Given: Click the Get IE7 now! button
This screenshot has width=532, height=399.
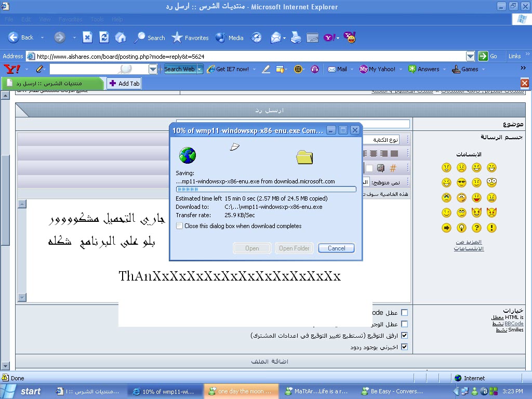Looking at the screenshot, I should pos(228,69).
